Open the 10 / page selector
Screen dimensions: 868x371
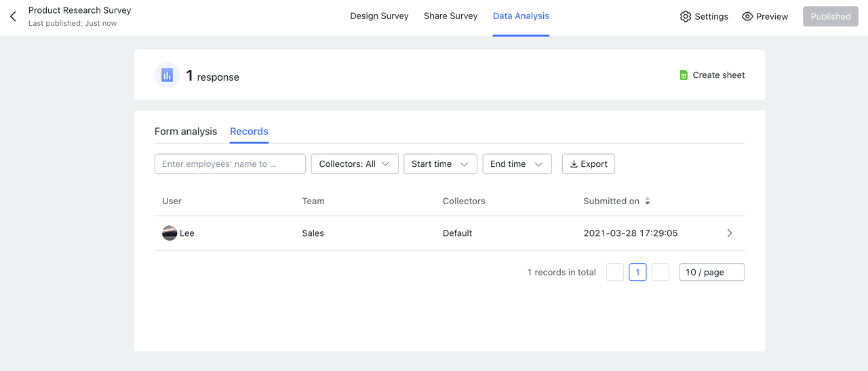(712, 272)
